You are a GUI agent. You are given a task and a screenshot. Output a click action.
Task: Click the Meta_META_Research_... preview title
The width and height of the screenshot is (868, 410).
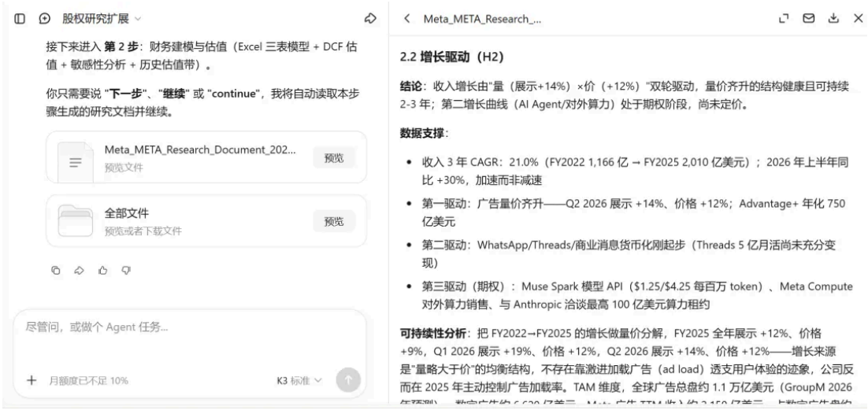[x=482, y=19]
